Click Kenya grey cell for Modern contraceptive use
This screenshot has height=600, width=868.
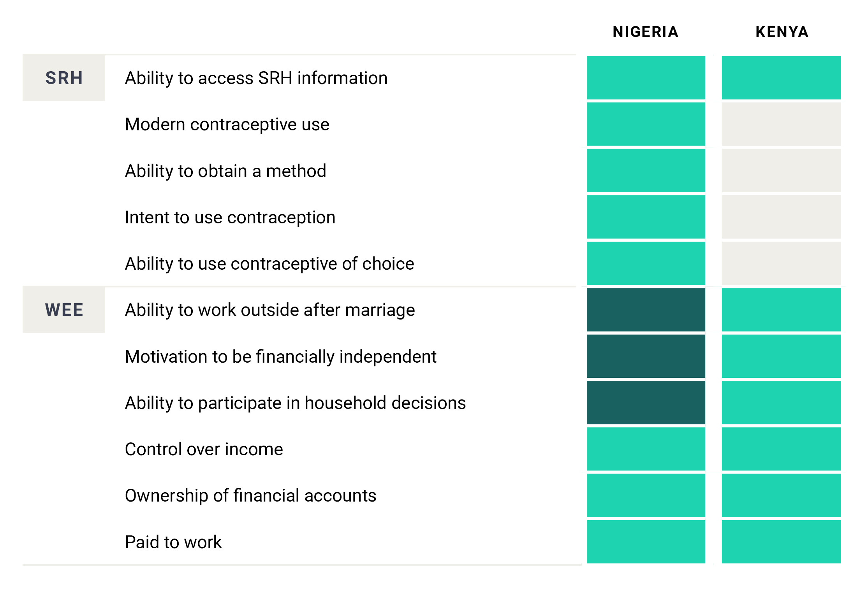781,124
